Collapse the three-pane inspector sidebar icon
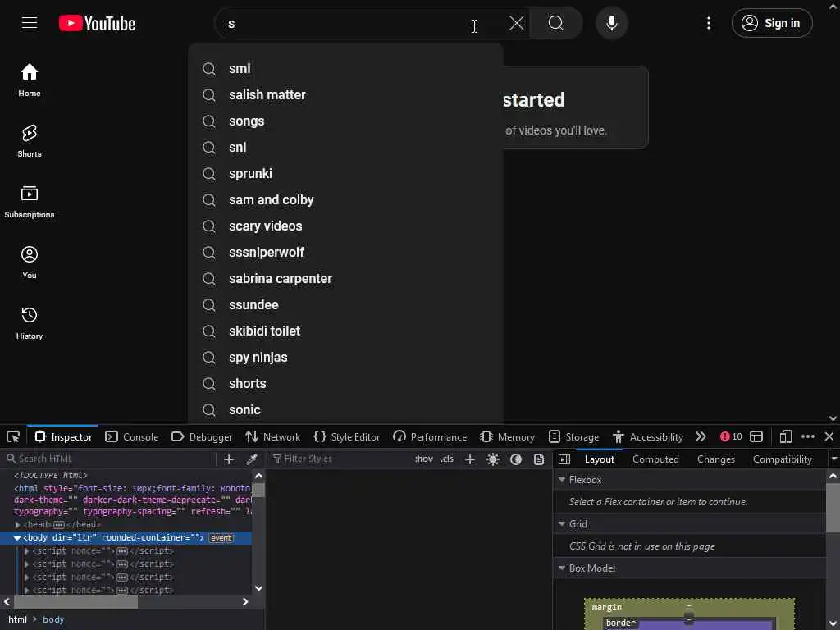 564,459
